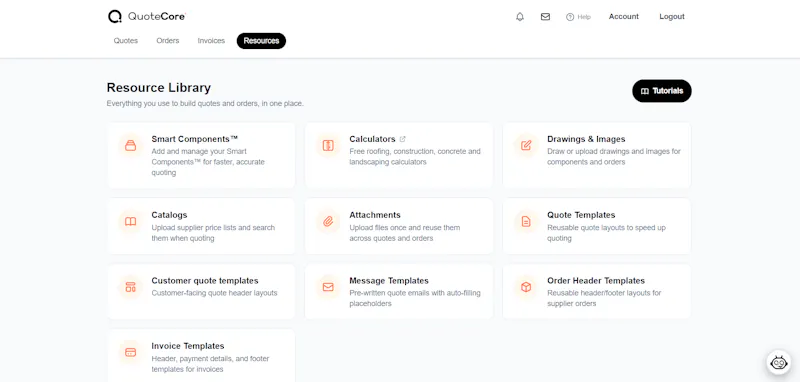
Task: Switch to the Invoices tab
Action: (211, 41)
